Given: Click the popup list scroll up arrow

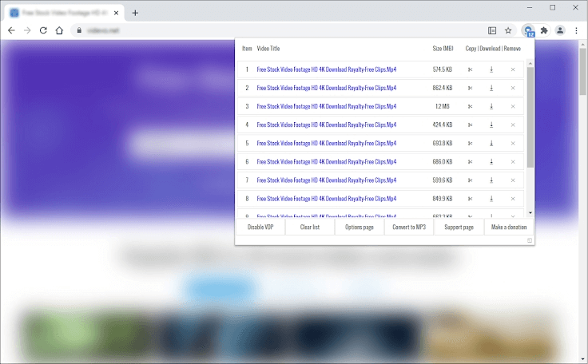Looking at the screenshot, I should tap(530, 63).
